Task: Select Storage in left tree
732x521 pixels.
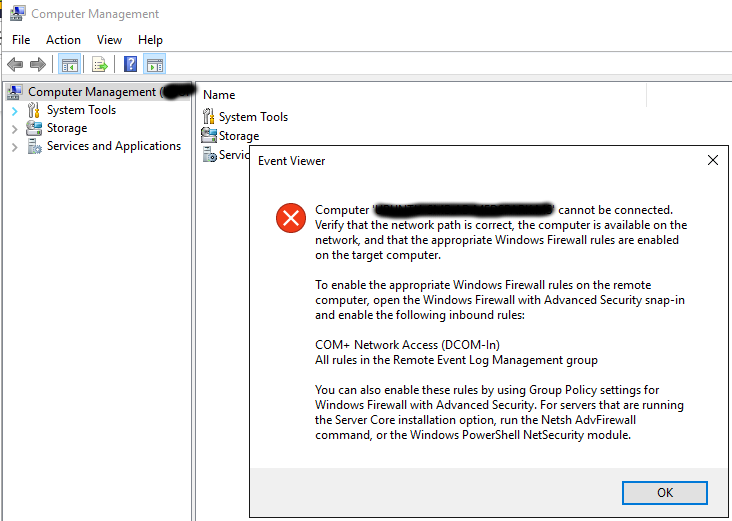Action: pos(67,128)
